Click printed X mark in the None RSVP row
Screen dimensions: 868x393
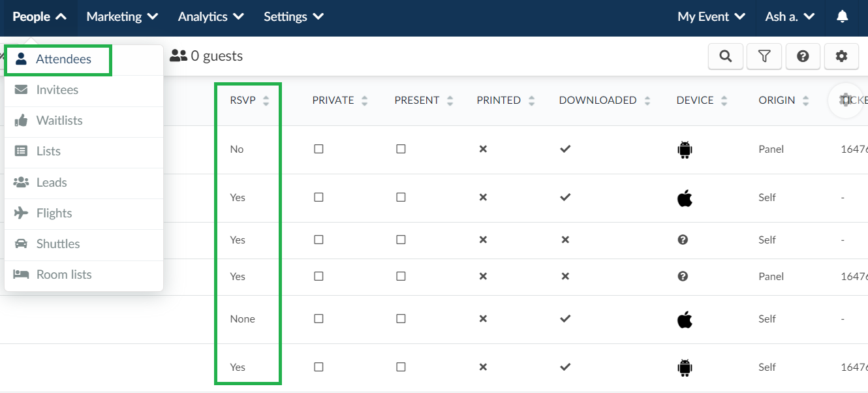coord(483,319)
